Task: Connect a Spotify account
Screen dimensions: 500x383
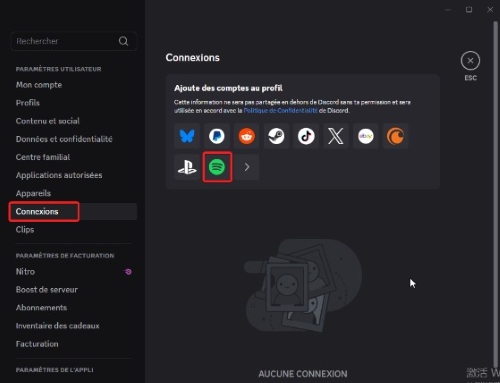Action: (x=217, y=167)
